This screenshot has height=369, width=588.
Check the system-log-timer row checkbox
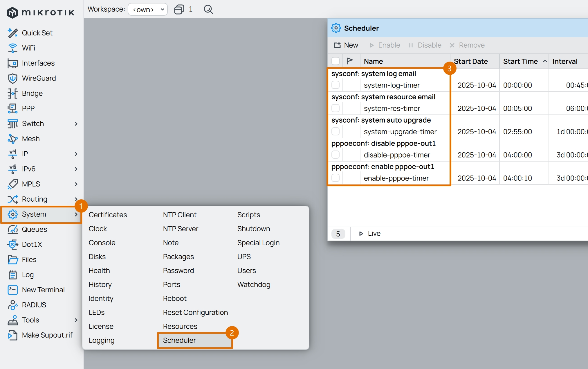[336, 85]
